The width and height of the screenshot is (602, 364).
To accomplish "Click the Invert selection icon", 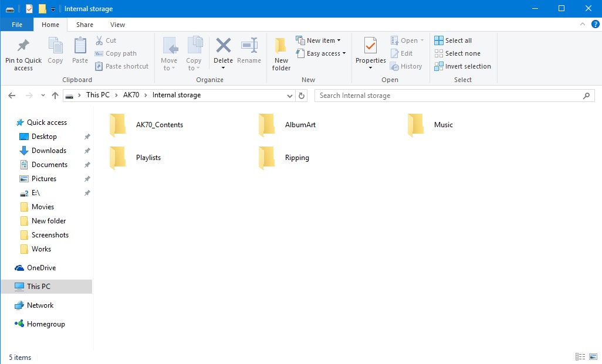I will point(438,66).
